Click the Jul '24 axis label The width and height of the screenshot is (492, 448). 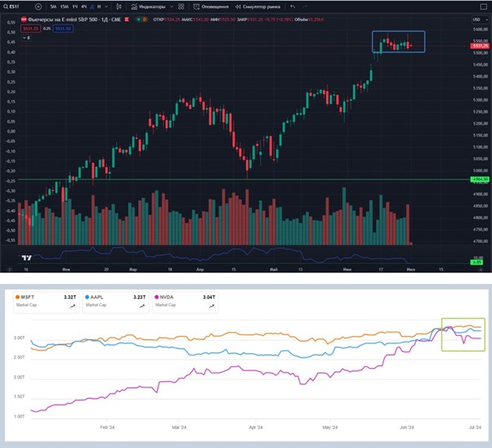475,428
